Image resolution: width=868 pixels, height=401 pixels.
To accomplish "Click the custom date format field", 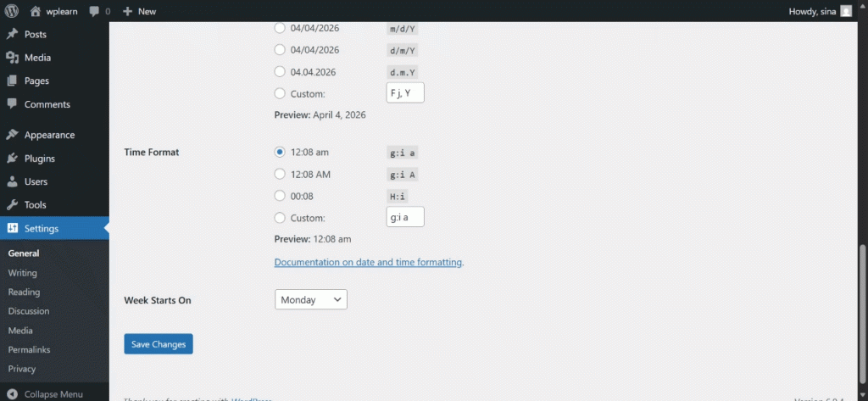I will (405, 92).
